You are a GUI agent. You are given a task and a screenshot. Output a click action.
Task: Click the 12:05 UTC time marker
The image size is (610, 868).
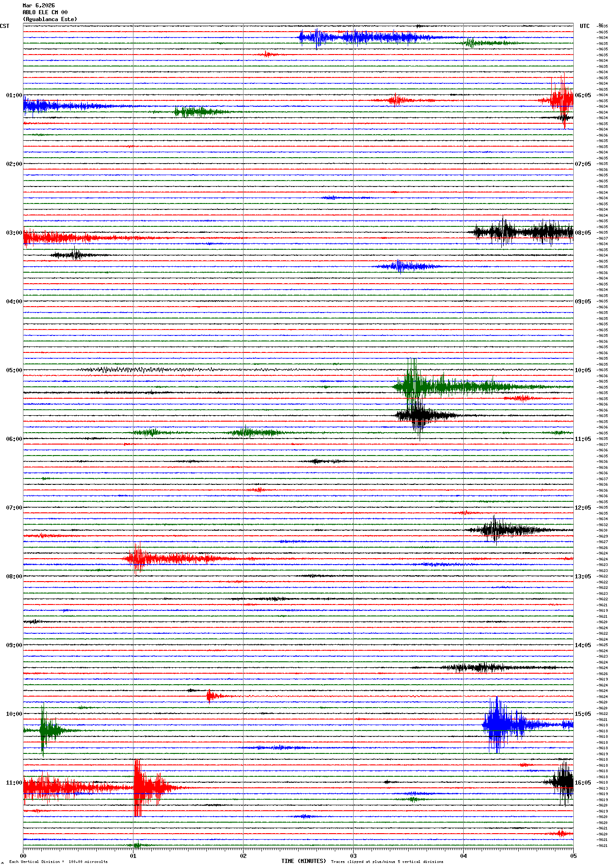(x=583, y=508)
